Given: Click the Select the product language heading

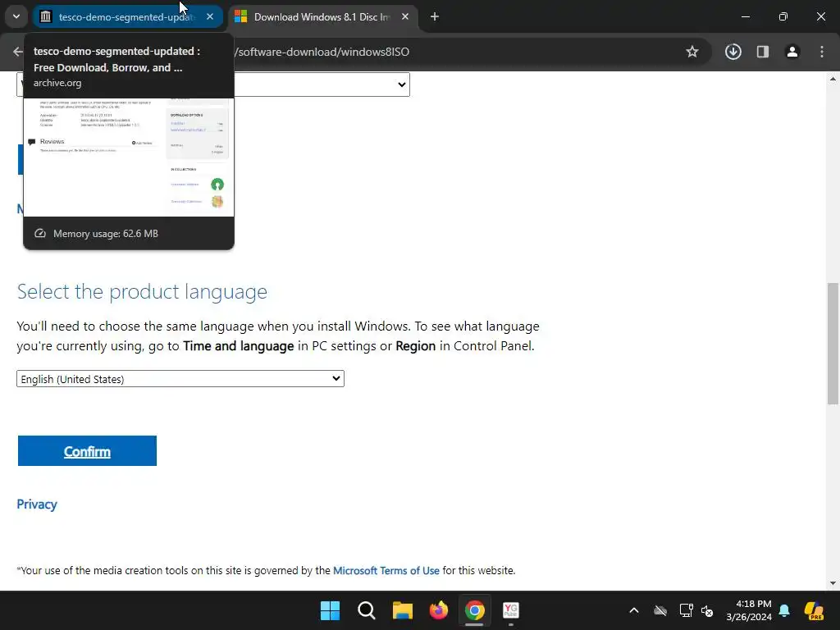Looking at the screenshot, I should pyautogui.click(x=142, y=291).
